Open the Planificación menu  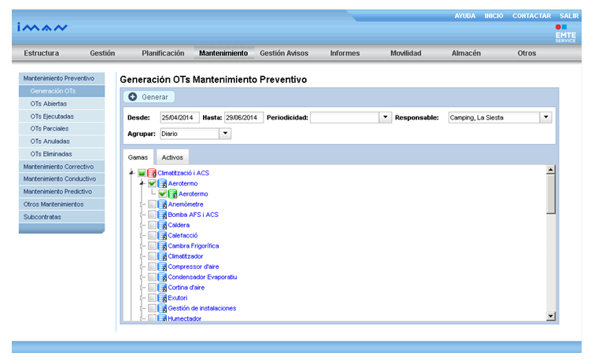[163, 53]
